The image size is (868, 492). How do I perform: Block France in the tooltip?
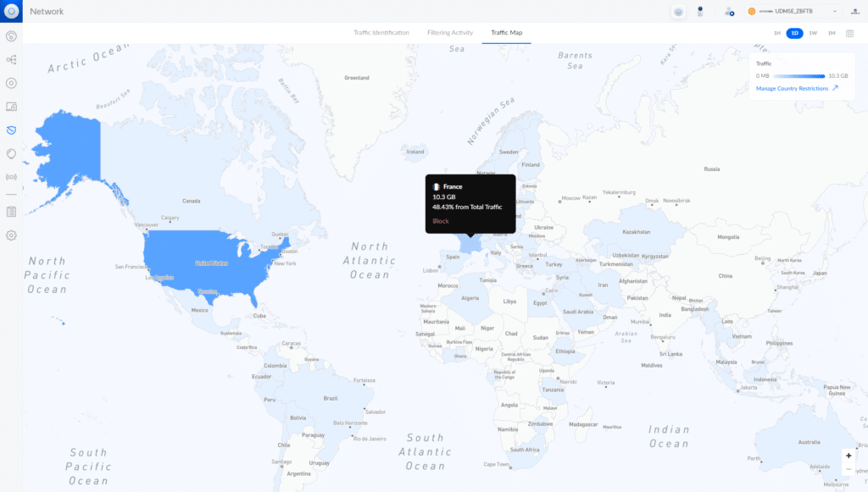[441, 221]
